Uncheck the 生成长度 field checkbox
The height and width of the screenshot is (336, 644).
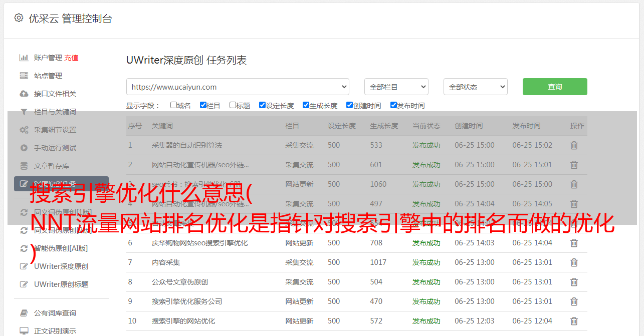click(x=306, y=105)
